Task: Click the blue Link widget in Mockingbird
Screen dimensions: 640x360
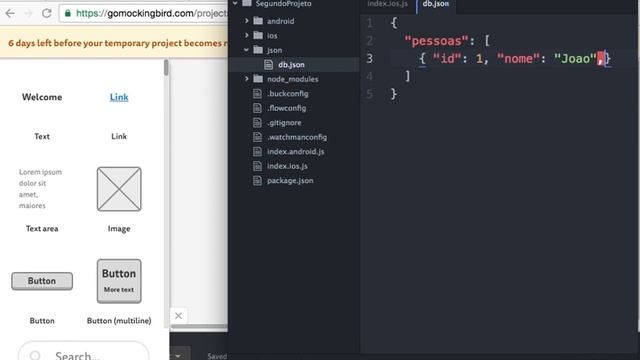Action: point(119,97)
